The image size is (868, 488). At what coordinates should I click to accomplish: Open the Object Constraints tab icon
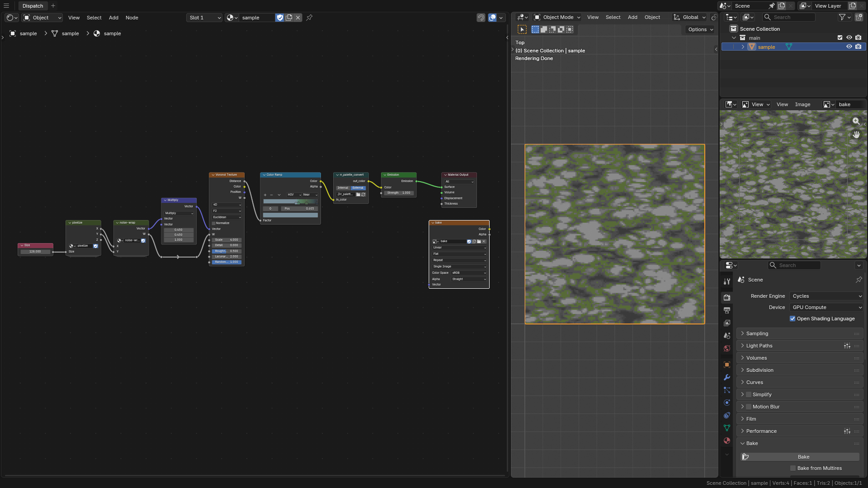(x=727, y=415)
